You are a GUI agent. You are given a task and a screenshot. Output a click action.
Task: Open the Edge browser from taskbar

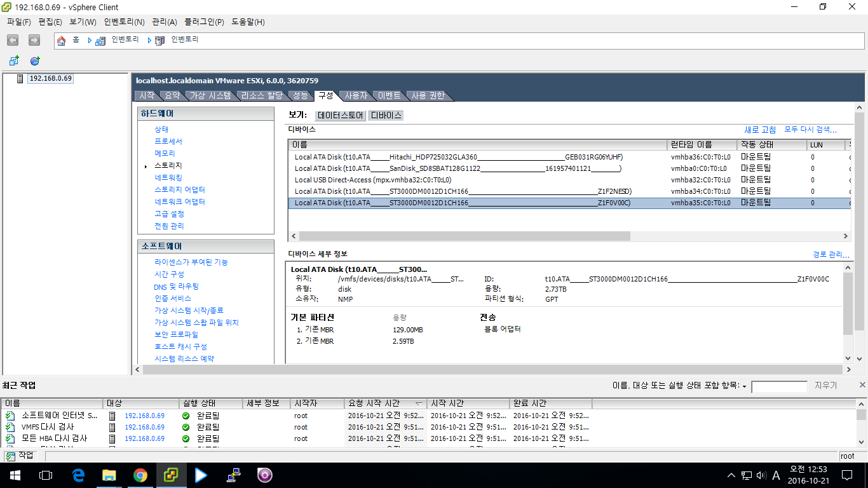coord(79,475)
